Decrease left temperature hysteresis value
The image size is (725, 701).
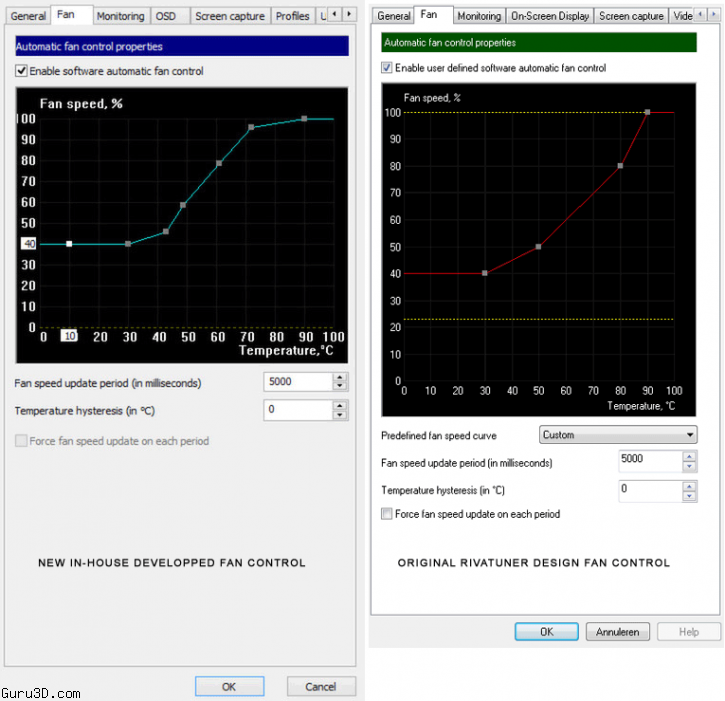click(x=340, y=415)
